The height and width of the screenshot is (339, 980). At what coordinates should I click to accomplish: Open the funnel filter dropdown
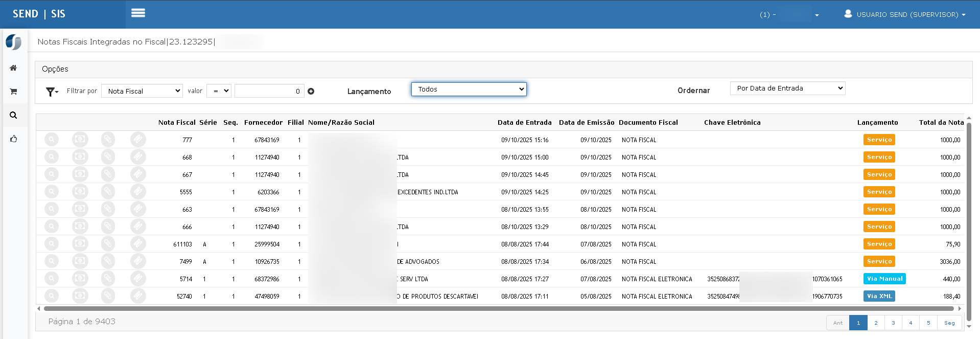coord(52,92)
